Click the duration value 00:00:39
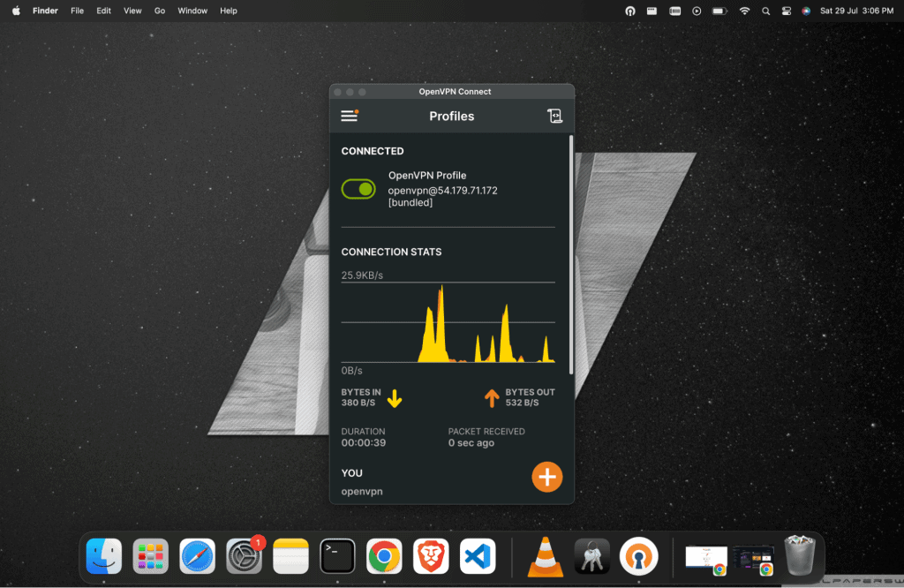 point(363,442)
